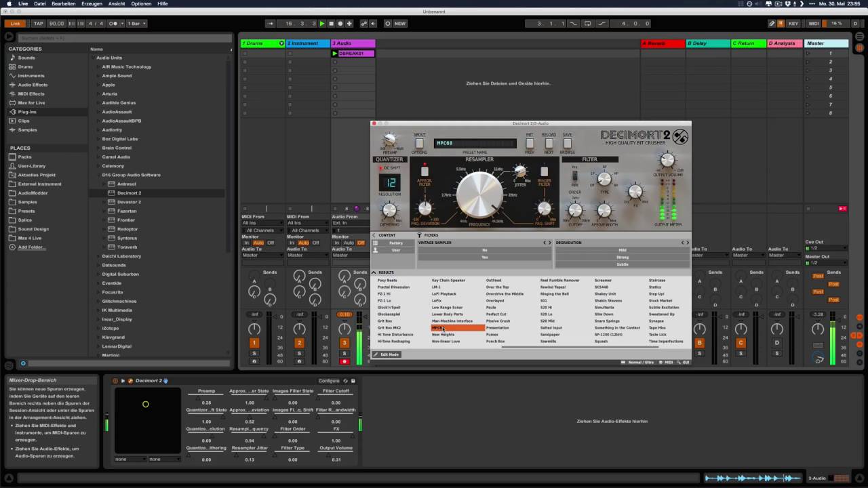
Task: Activate track 1 Drums mixer button
Action: (254, 343)
